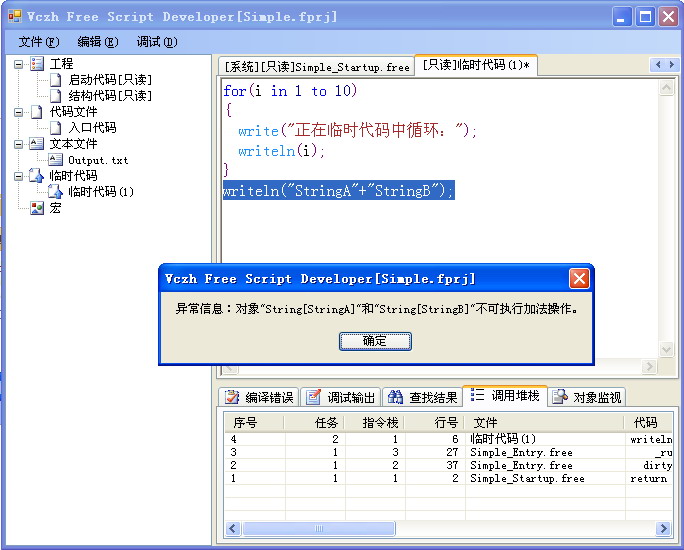
Task: Click the 入口代码 document icon
Action: 55,128
